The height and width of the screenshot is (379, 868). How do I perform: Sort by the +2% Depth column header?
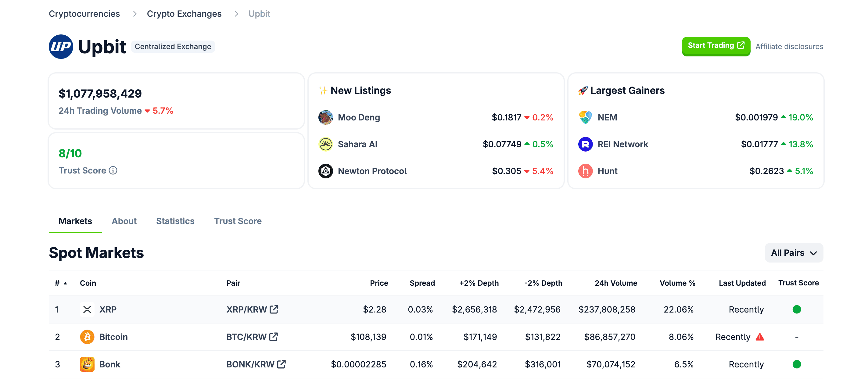[479, 283]
